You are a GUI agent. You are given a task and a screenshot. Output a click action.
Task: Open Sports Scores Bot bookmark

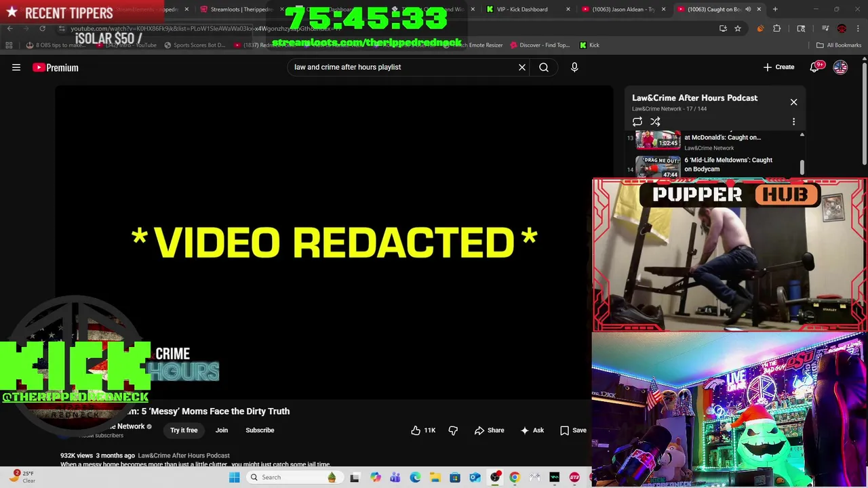[x=193, y=45]
